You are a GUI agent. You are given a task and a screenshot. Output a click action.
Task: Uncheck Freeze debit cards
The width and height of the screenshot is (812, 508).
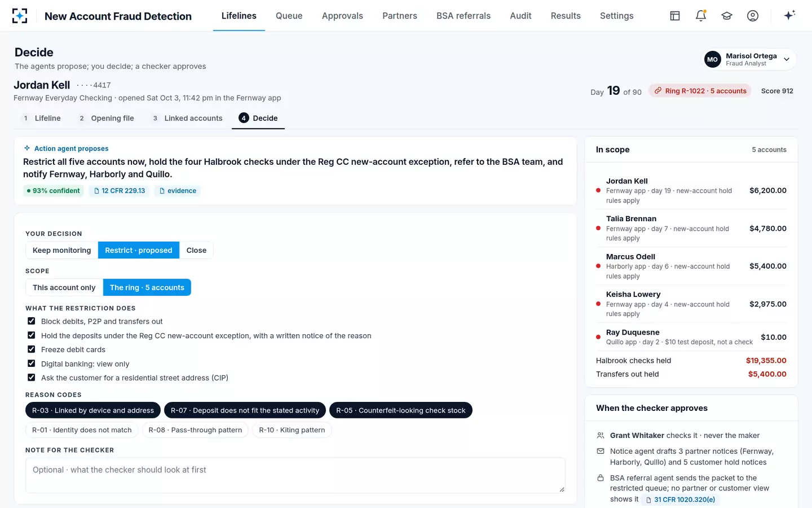pyautogui.click(x=32, y=349)
